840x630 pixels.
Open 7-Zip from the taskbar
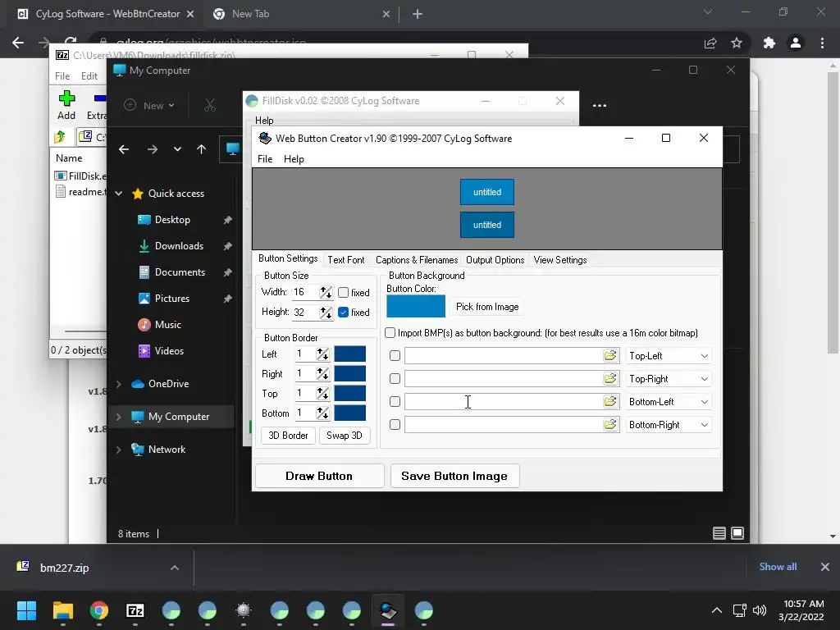(x=135, y=610)
